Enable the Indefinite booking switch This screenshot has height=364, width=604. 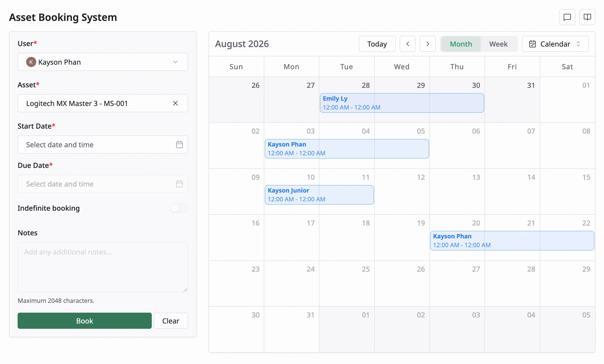click(179, 208)
